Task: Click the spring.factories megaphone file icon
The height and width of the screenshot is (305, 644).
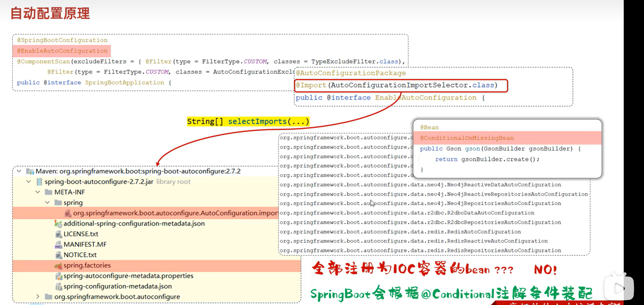Action: coord(58,265)
